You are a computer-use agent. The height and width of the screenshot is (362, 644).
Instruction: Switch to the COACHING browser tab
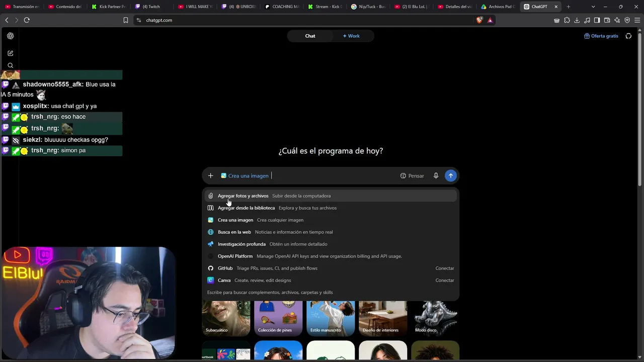pyautogui.click(x=282, y=7)
